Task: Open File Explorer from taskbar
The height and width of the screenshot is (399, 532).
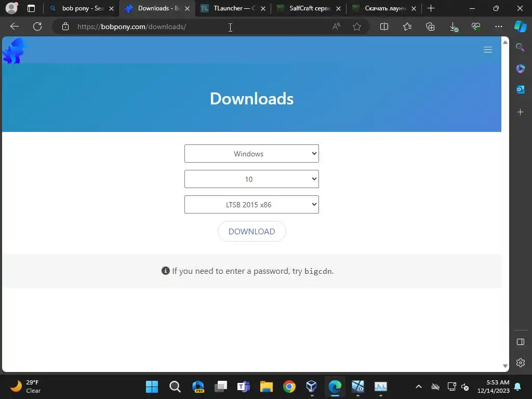Action: 267,387
